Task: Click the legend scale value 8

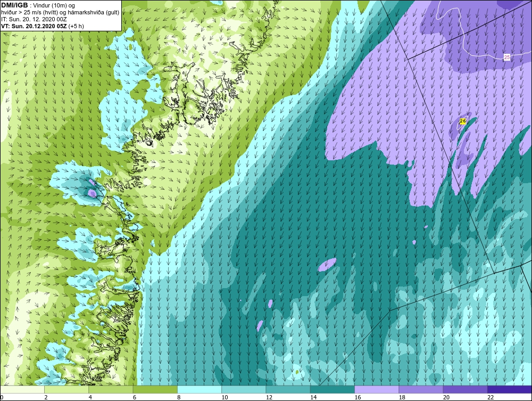Action: [x=179, y=397]
